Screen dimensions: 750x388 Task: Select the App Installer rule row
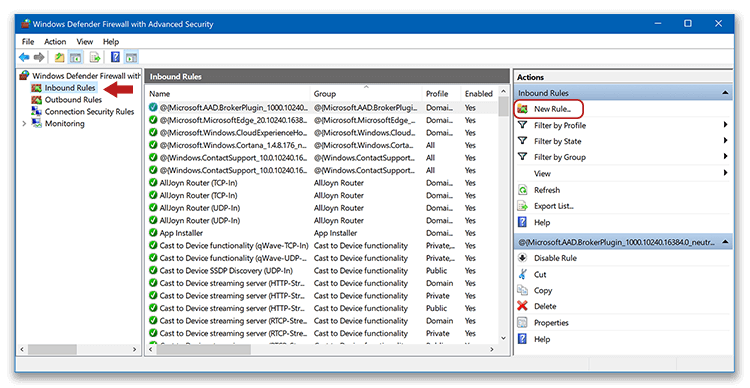[321, 233]
